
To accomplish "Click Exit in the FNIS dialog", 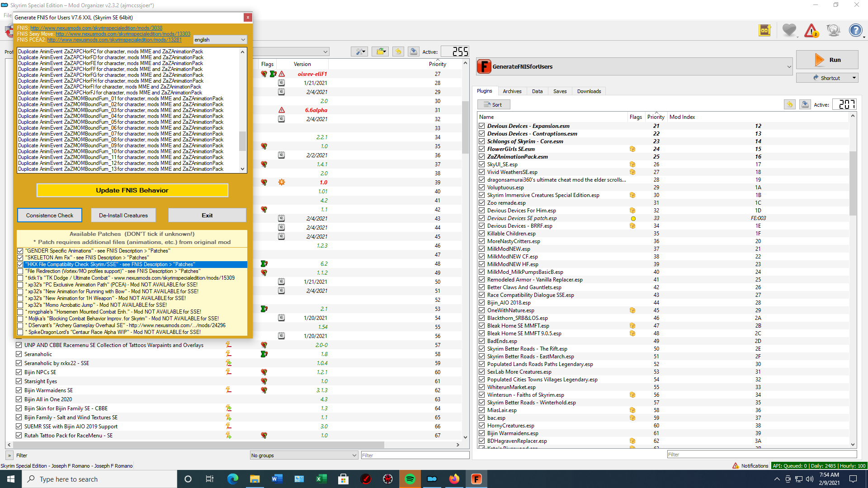I will [207, 216].
